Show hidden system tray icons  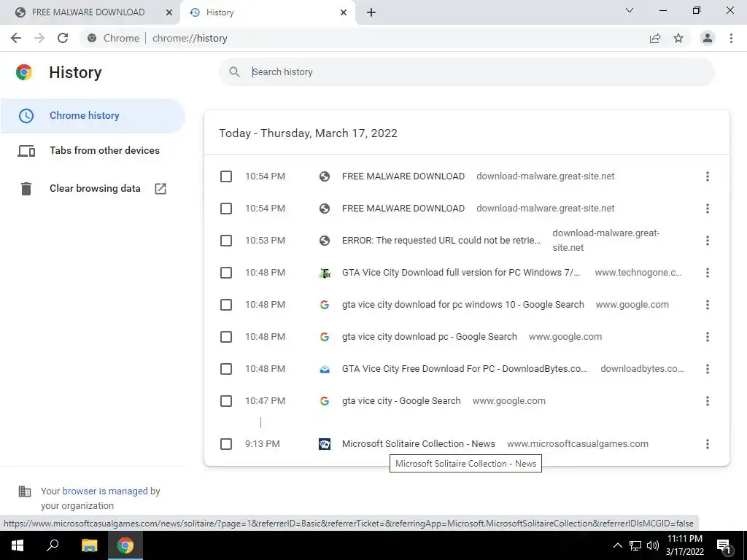[617, 545]
